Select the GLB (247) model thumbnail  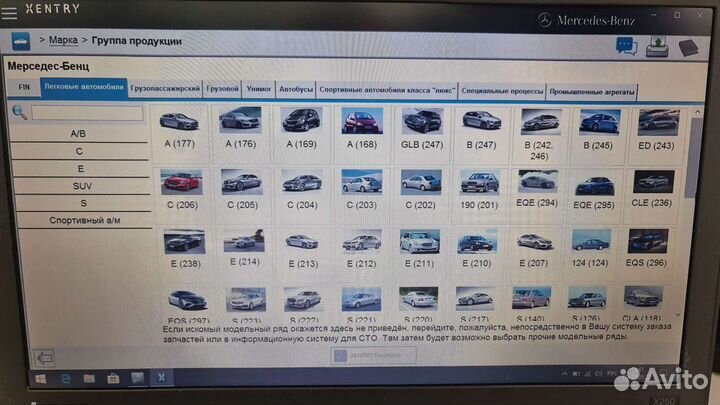click(x=421, y=128)
